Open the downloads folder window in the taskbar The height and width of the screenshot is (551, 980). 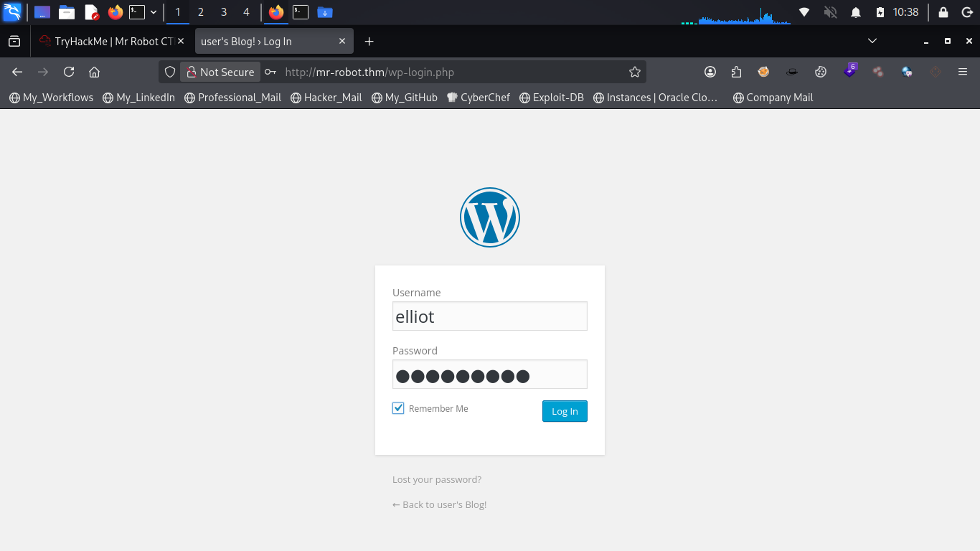(x=325, y=12)
